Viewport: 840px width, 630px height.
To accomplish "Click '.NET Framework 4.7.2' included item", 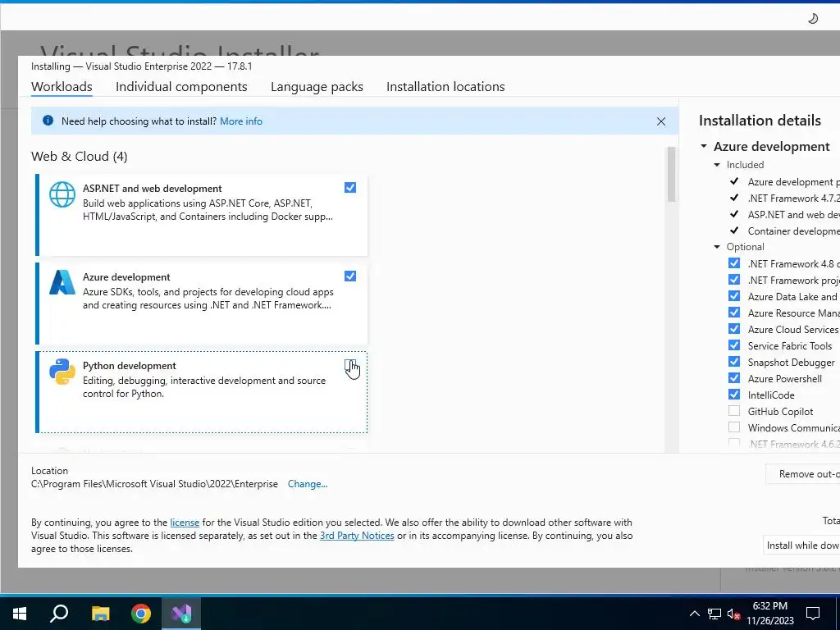I will pos(793,199).
